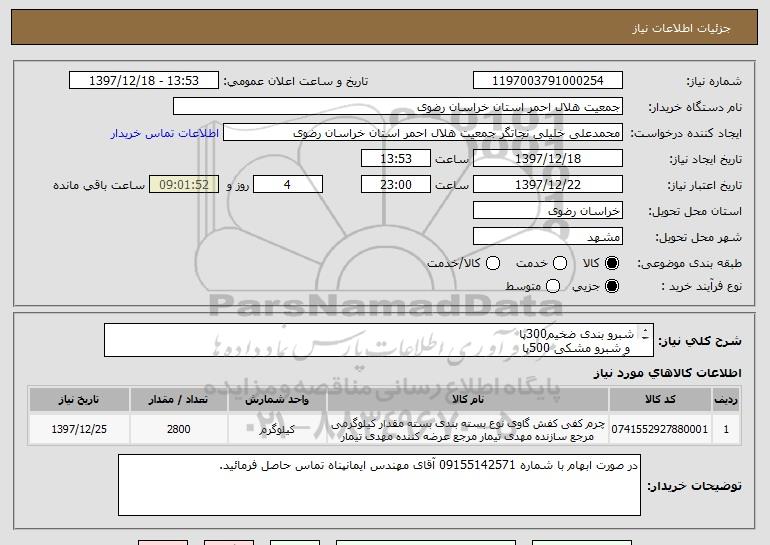Click the buyer notes text area
770x545 pixels.
point(379,485)
